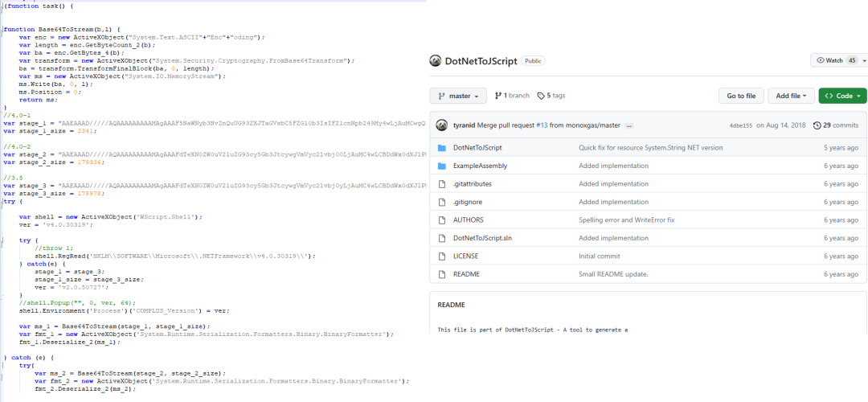Click the README file icon
The height and width of the screenshot is (402, 868).
[442, 274]
